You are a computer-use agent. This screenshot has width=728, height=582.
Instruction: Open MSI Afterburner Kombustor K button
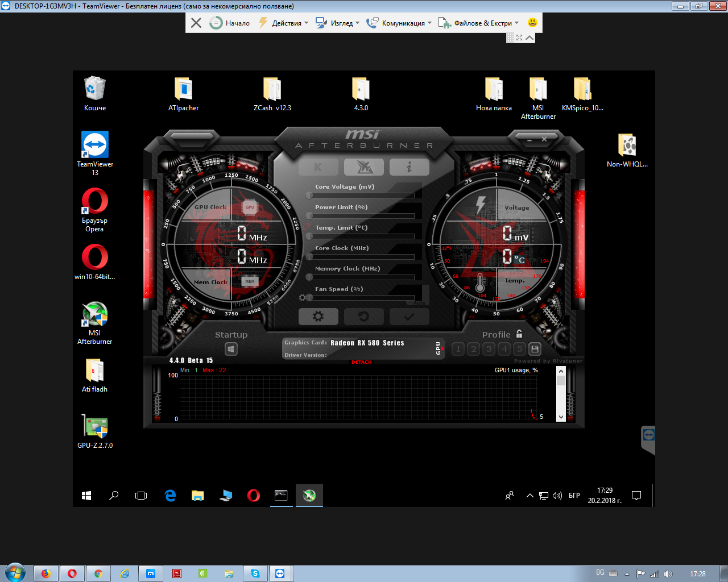(x=318, y=167)
